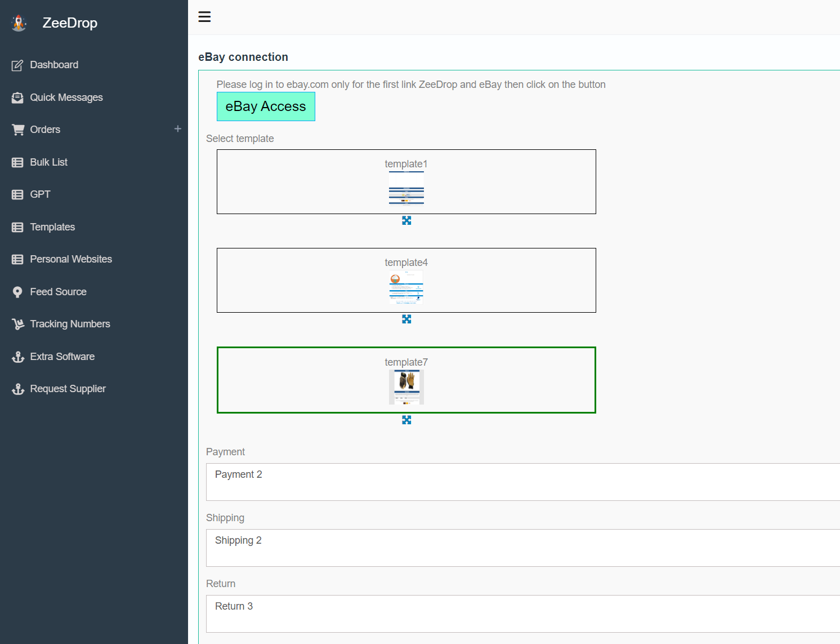
Task: Click the Payment field label
Action: [225, 452]
